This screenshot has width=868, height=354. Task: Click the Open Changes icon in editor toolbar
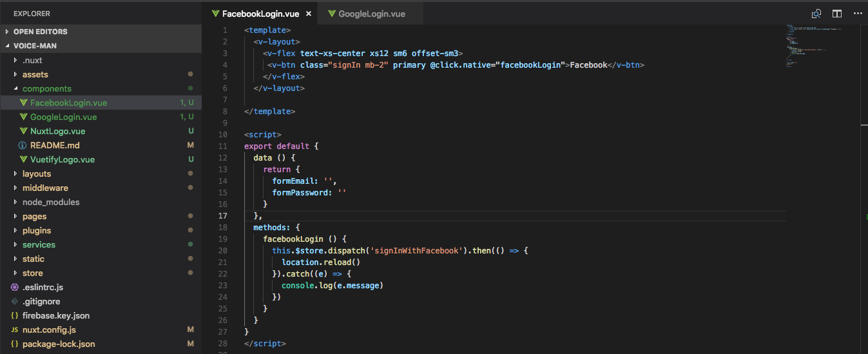coord(816,14)
